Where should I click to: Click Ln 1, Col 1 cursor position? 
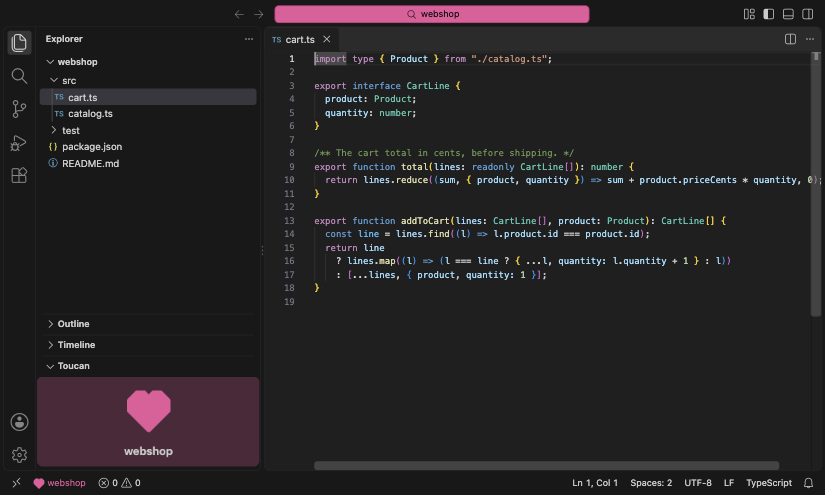click(595, 483)
